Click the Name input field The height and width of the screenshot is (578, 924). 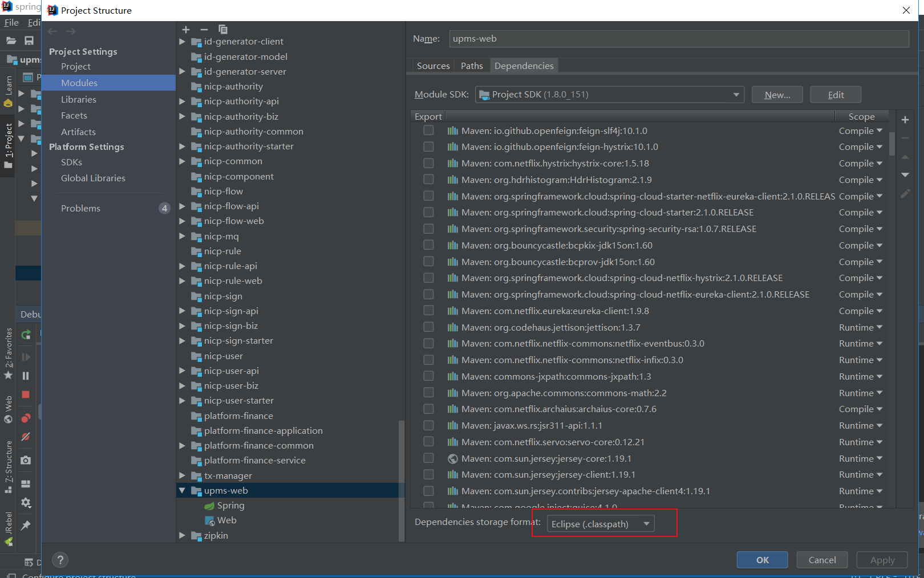coord(679,39)
